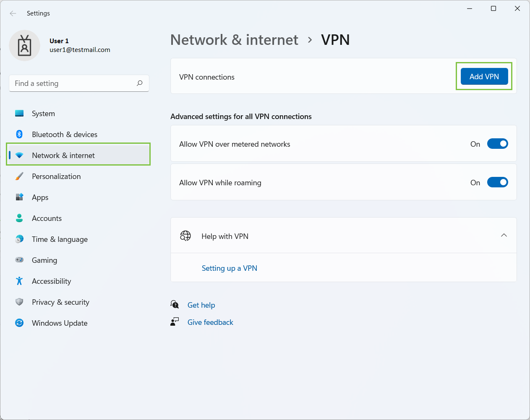Turn off Allow VPN while roaming

(x=497, y=182)
